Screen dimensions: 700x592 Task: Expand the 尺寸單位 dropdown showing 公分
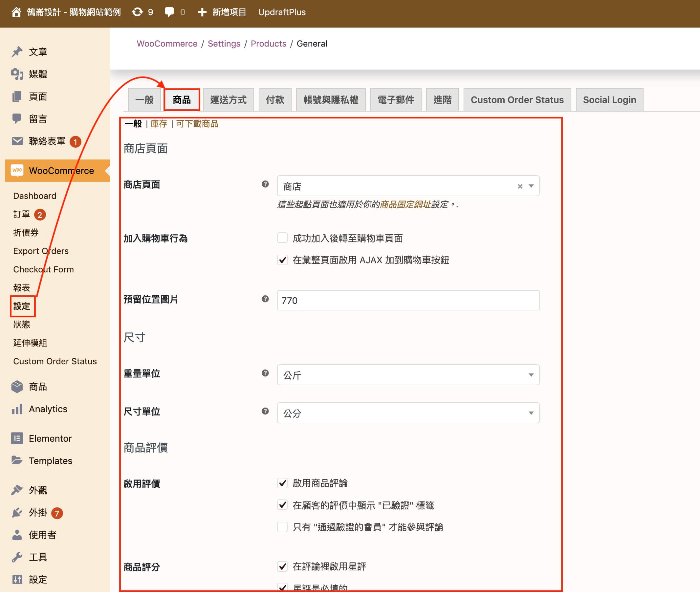(408, 413)
